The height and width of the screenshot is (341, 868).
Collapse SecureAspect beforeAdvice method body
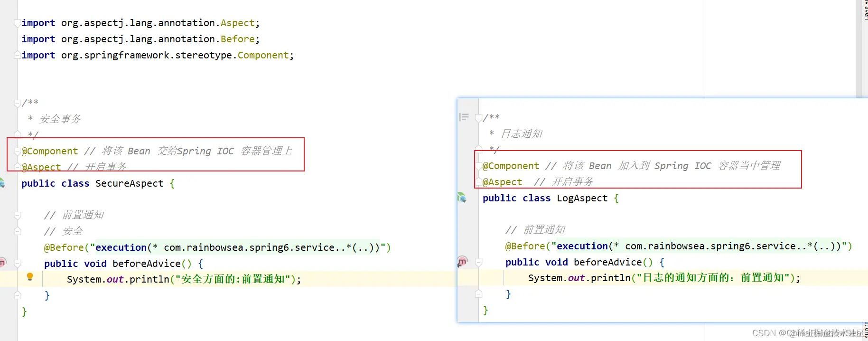click(18, 264)
